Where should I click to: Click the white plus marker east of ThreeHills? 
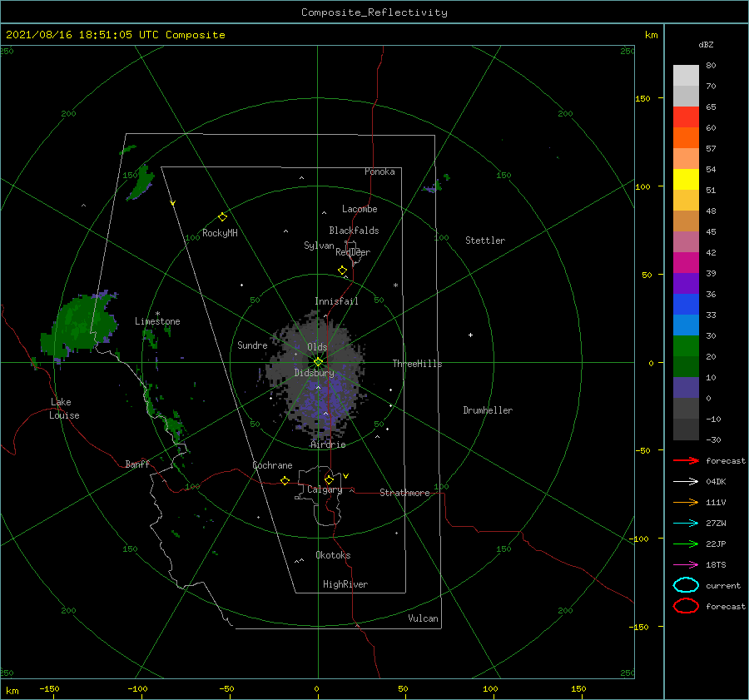(470, 335)
